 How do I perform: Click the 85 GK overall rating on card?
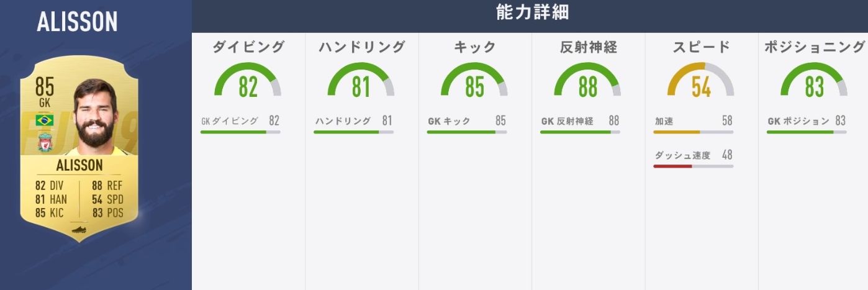click(45, 90)
